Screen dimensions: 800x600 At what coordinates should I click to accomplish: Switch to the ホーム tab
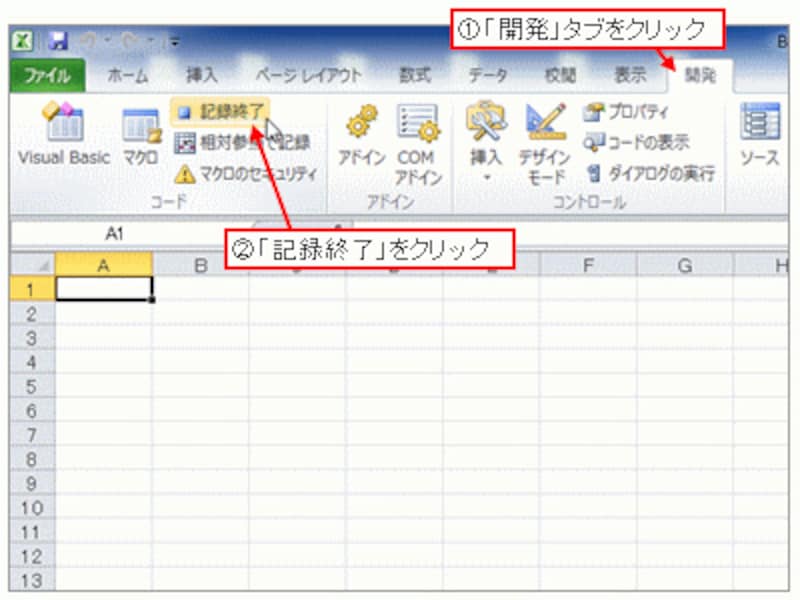(128, 76)
